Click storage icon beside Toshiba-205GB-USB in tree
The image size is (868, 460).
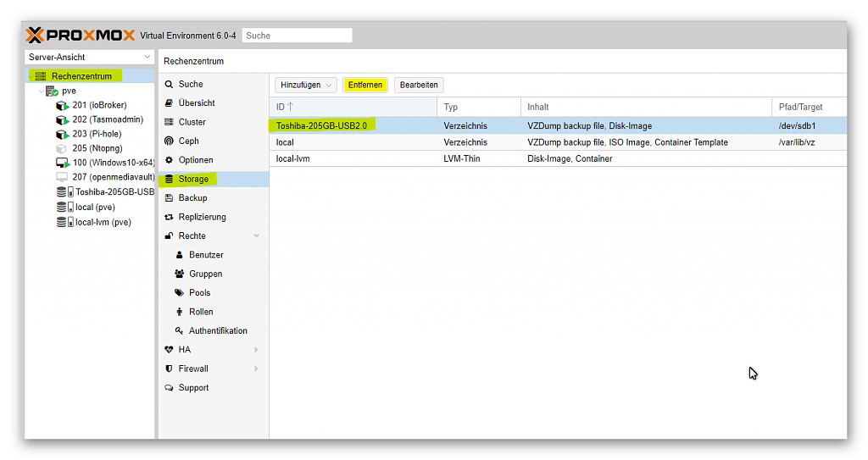pos(64,192)
